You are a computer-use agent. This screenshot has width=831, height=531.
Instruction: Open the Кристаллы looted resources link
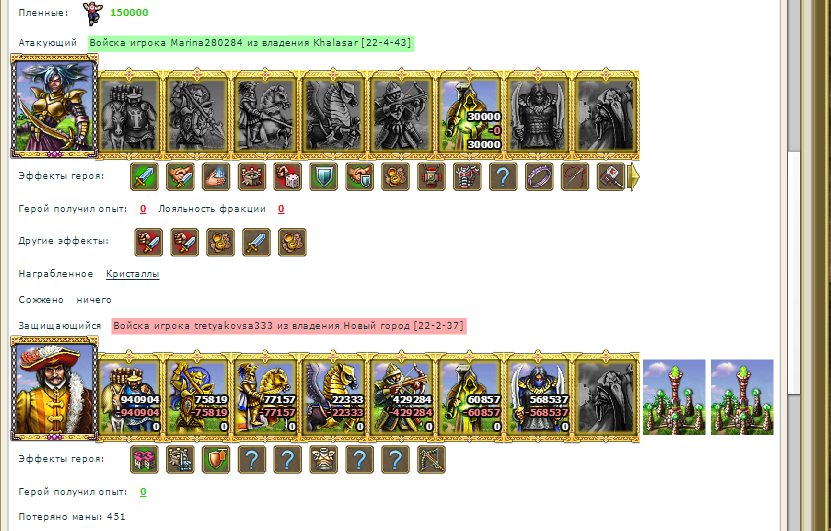point(132,274)
